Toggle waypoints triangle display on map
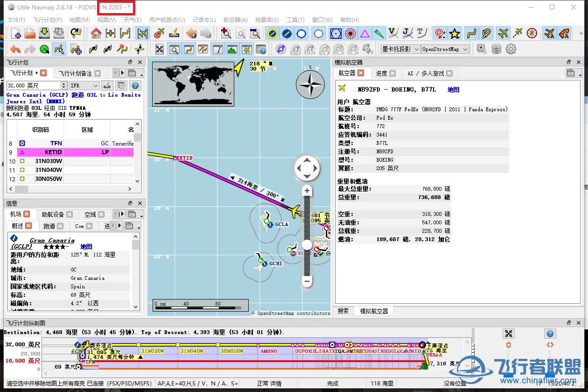The height and width of the screenshot is (392, 588). 364,34
